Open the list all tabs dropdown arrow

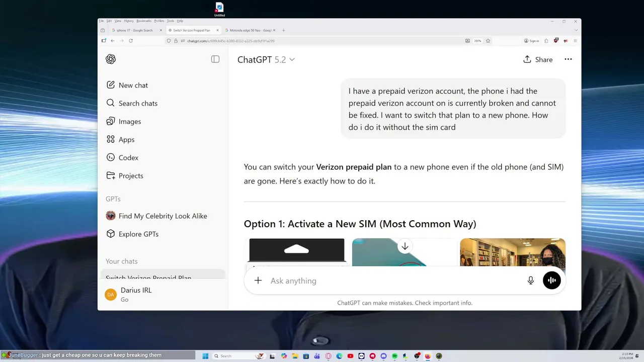pos(576,30)
